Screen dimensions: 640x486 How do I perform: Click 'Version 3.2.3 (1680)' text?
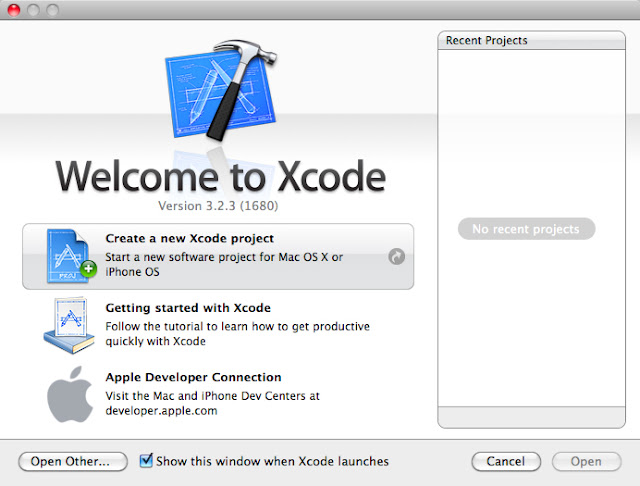[218, 206]
